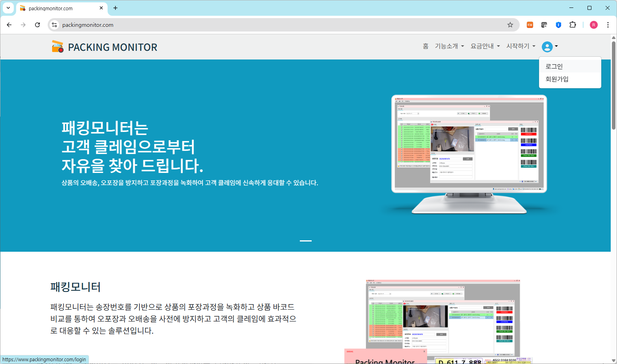Select 로그인 from the account menu

[x=554, y=67]
